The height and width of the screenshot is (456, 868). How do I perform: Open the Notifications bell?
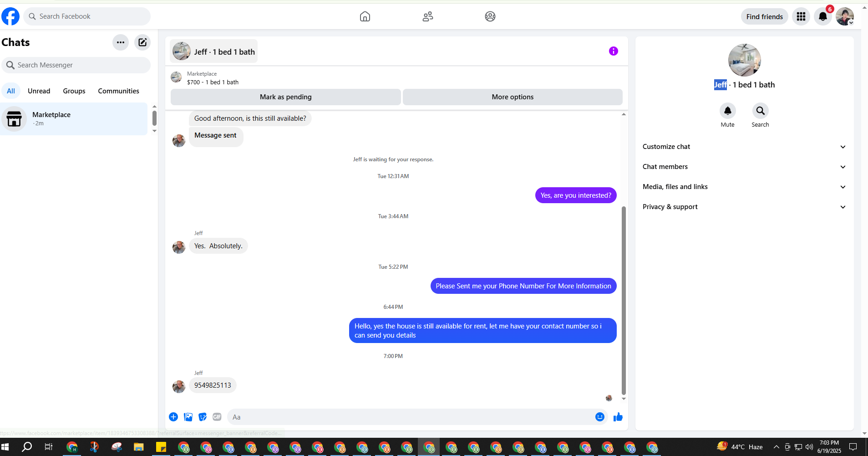click(x=823, y=16)
